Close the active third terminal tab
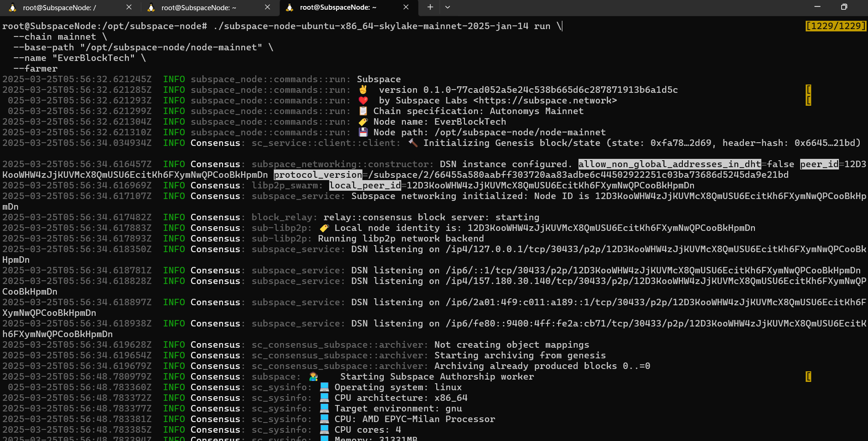This screenshot has width=868, height=441. click(x=406, y=7)
